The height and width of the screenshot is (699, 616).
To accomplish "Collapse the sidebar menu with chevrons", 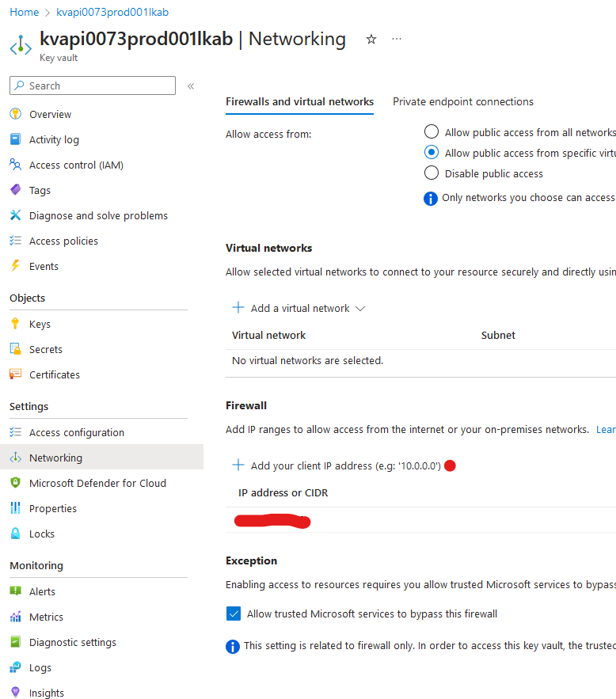I will 191,86.
